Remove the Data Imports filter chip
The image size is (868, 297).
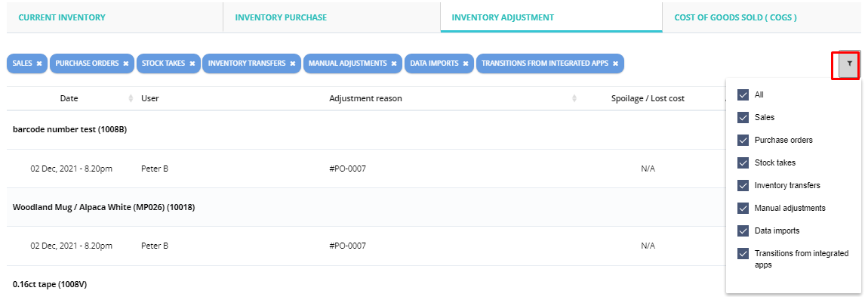pos(466,63)
